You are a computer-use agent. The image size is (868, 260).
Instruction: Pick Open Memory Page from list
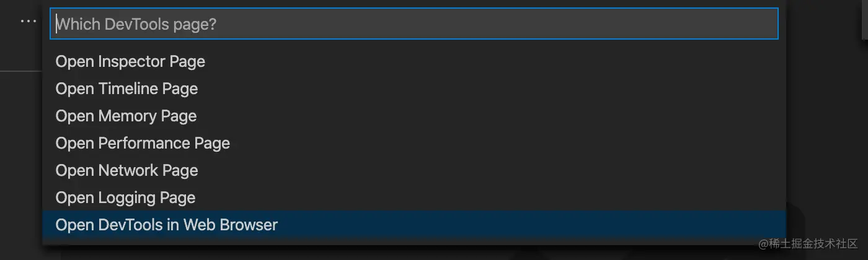click(414, 116)
